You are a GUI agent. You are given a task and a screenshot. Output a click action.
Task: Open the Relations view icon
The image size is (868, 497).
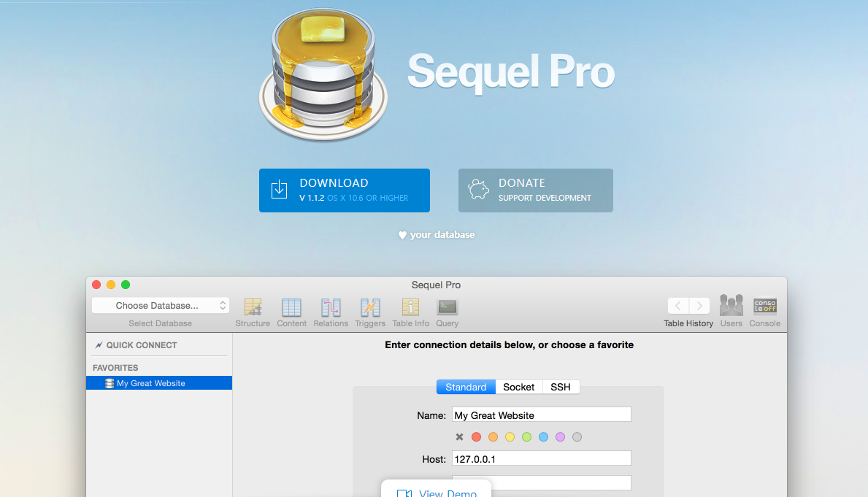331,307
